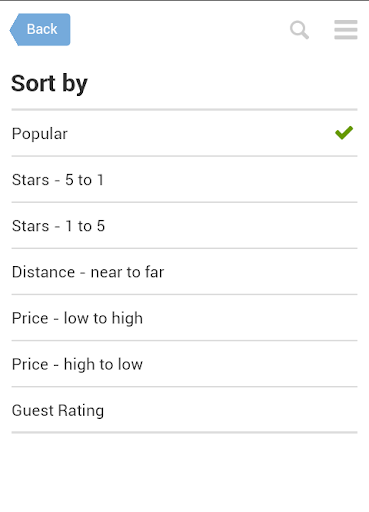This screenshot has width=369, height=512.
Task: Open search with the magnifier icon
Action: [x=299, y=30]
